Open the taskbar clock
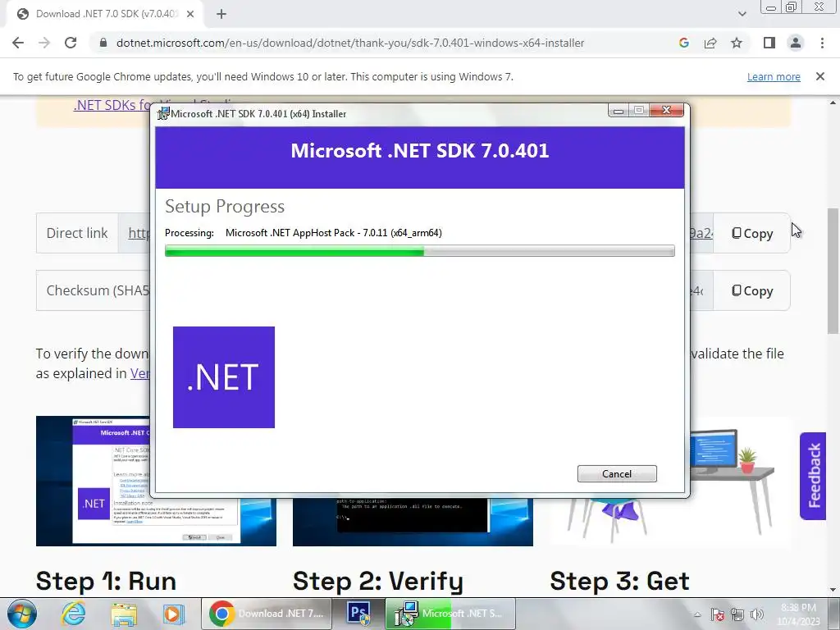Viewport: 840px width, 630px height. 799,614
